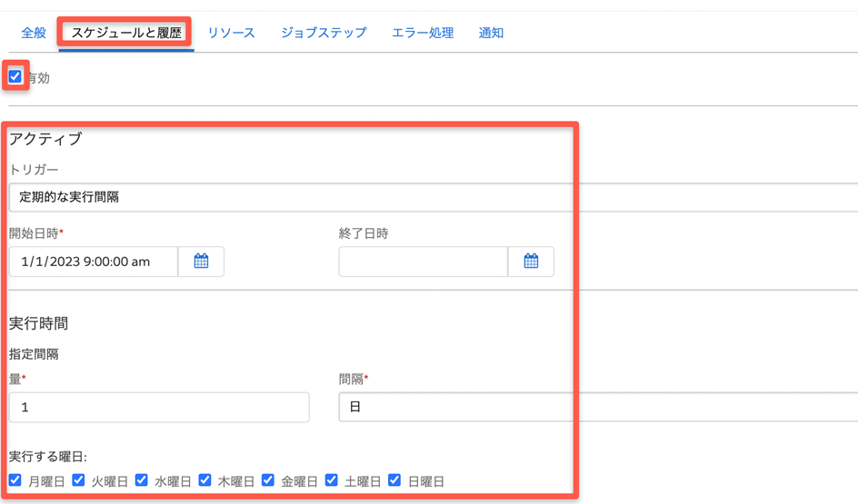Select the スケジュールと履歴 tab
Viewport: 858px width, 504px height.
(126, 33)
